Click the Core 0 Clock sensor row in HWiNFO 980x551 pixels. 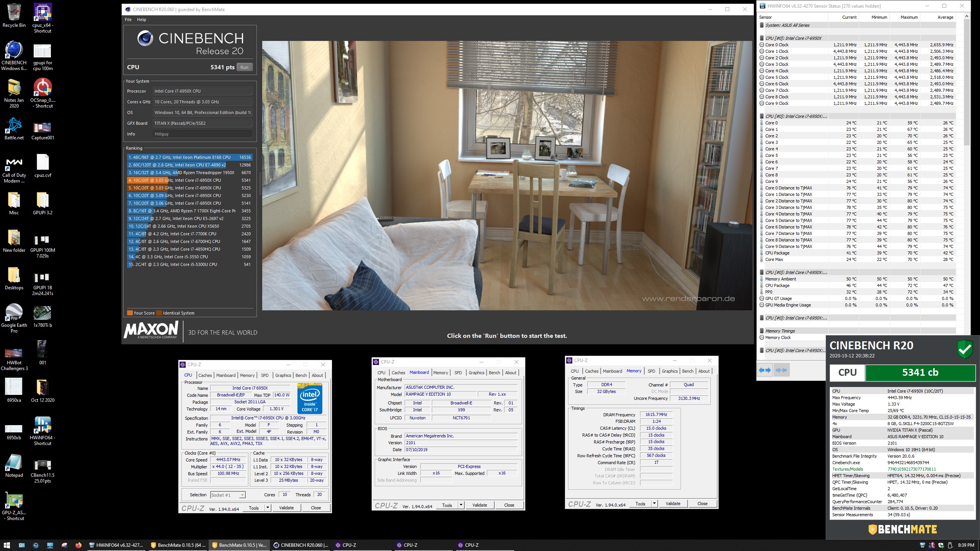pyautogui.click(x=857, y=45)
